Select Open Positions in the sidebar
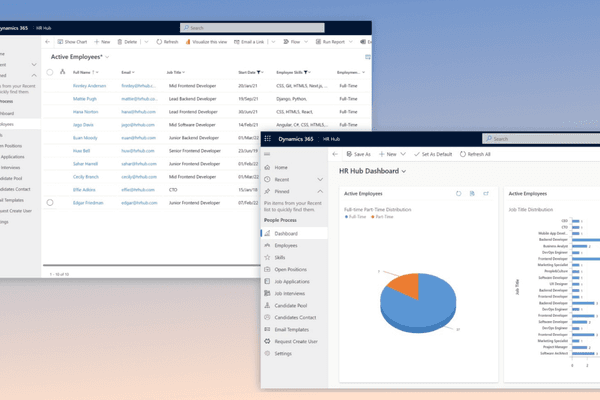The width and height of the screenshot is (600, 400). click(x=290, y=269)
